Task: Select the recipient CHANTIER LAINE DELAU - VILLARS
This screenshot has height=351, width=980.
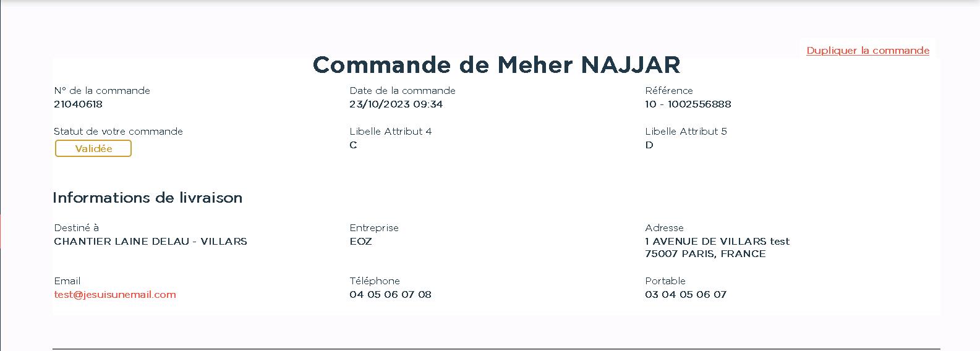Action: click(x=150, y=242)
